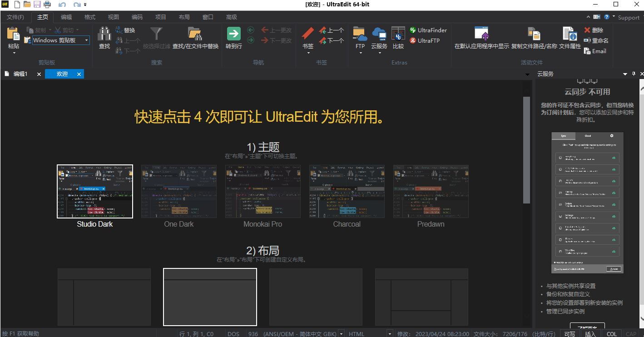Click the Compare files icon
The image size is (644, 337).
point(398,34)
